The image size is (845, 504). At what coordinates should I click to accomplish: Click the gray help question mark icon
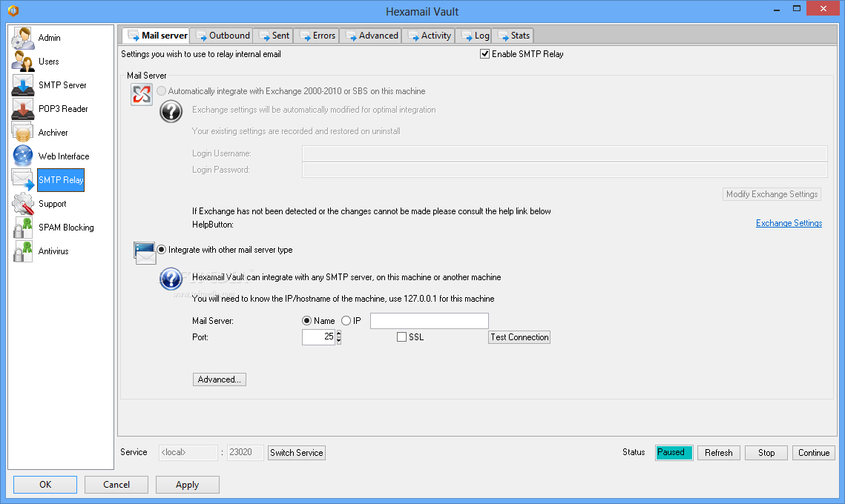pos(171,112)
